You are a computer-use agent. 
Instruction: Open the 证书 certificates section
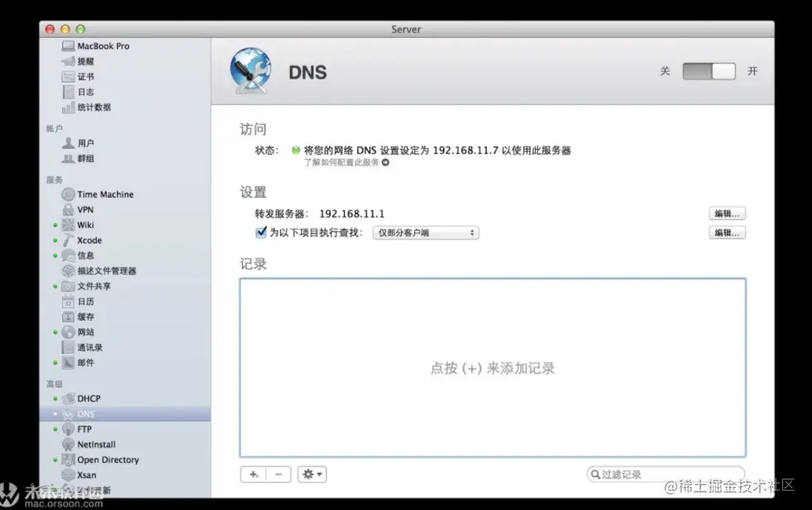79,77
